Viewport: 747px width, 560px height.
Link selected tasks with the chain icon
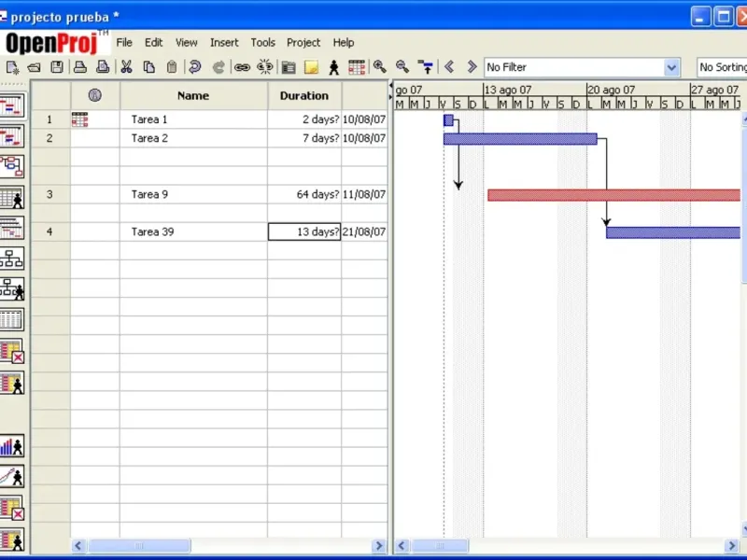tap(242, 67)
